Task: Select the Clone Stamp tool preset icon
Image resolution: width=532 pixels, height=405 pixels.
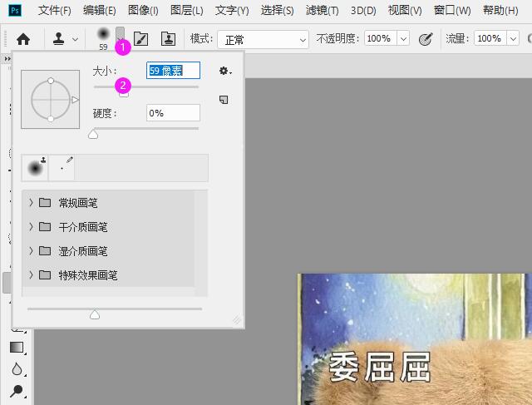Action: pyautogui.click(x=59, y=39)
